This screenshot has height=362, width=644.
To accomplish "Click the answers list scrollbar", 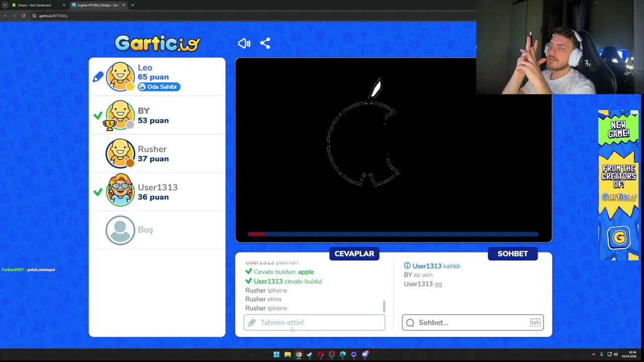I will pos(384,306).
